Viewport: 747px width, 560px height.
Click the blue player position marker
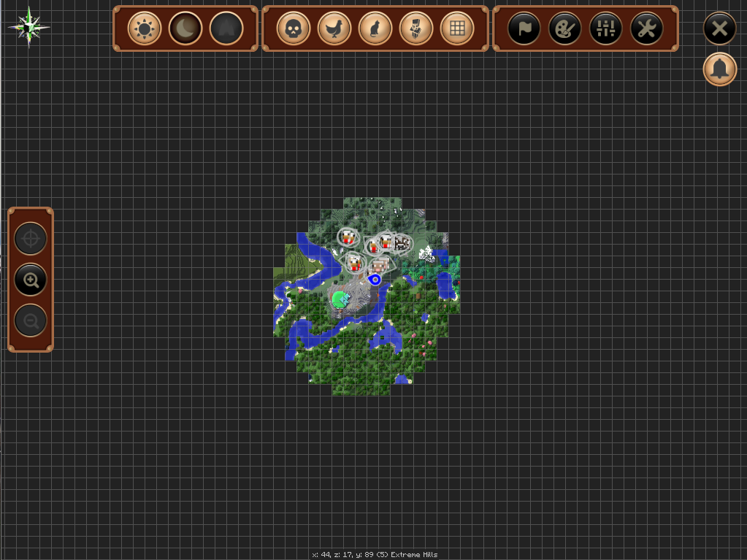[375, 280]
